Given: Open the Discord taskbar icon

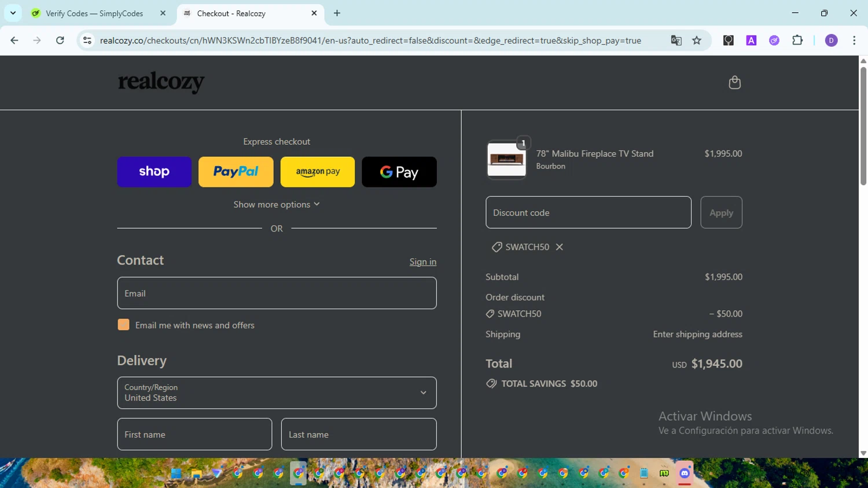Looking at the screenshot, I should pyautogui.click(x=685, y=473).
